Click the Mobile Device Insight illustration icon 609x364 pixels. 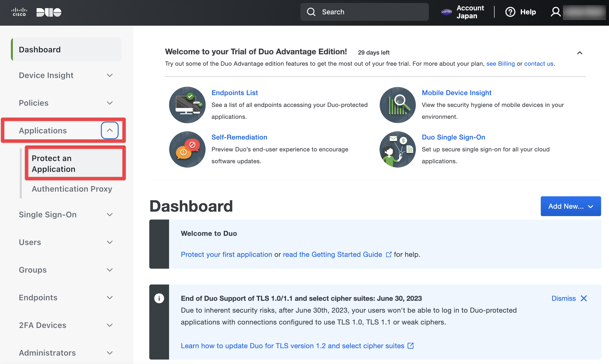pyautogui.click(x=397, y=105)
